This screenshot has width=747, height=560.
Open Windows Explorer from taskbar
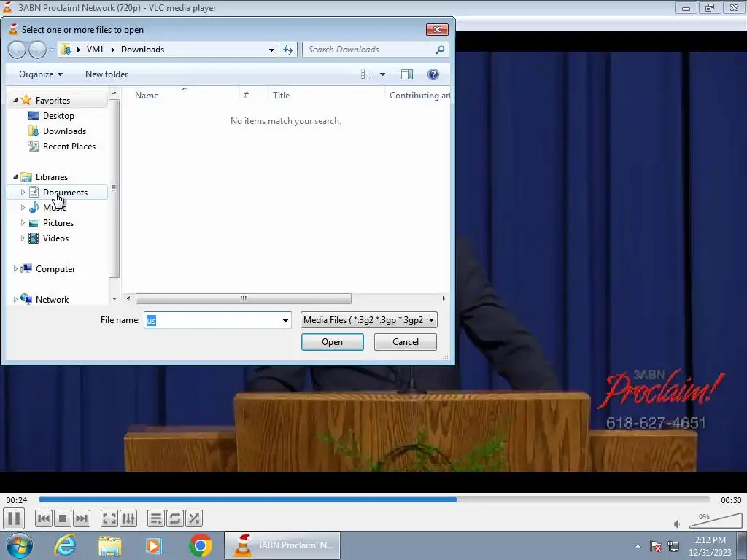click(110, 545)
